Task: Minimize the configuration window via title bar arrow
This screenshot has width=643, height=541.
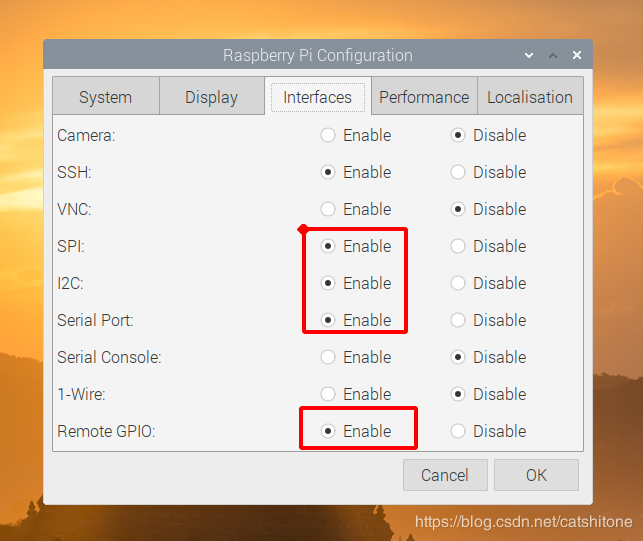Action: tap(529, 55)
